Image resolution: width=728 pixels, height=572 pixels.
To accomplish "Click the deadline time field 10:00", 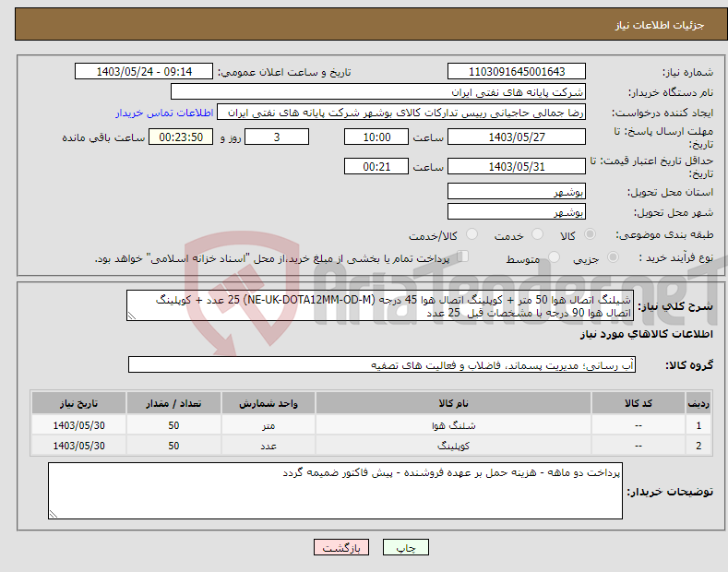I will pyautogui.click(x=376, y=137).
